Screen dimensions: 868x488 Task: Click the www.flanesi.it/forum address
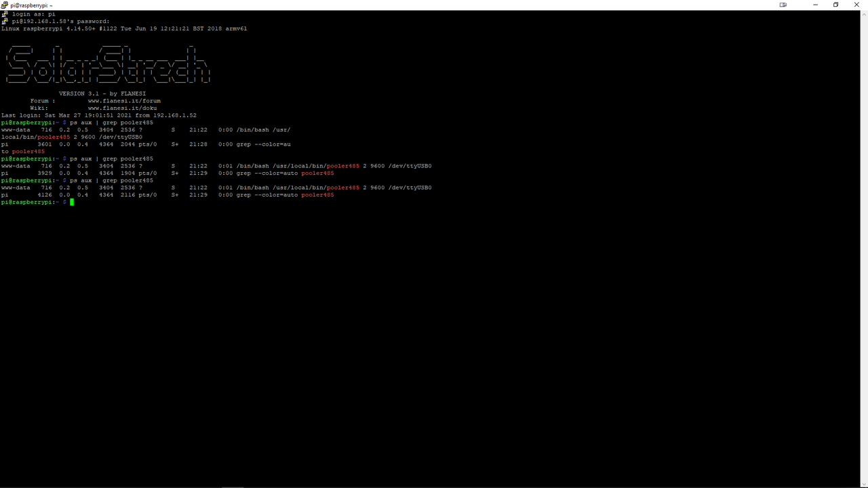(x=124, y=101)
